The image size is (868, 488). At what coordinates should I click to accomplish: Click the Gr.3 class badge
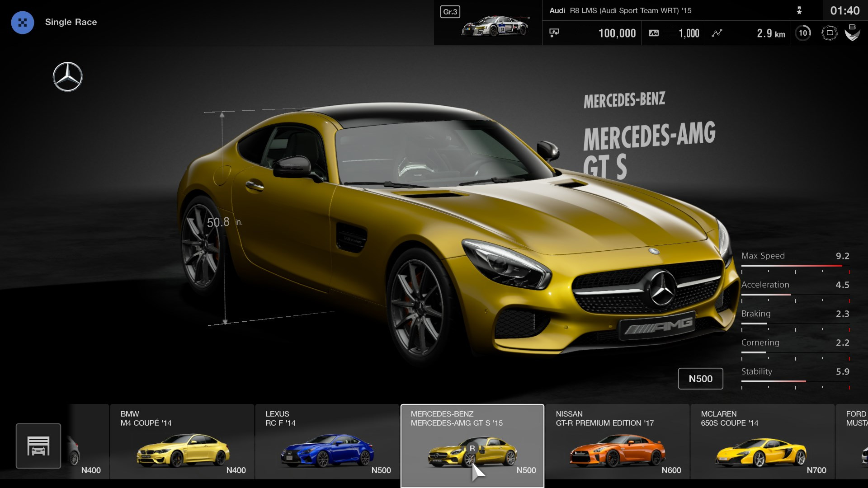click(450, 12)
